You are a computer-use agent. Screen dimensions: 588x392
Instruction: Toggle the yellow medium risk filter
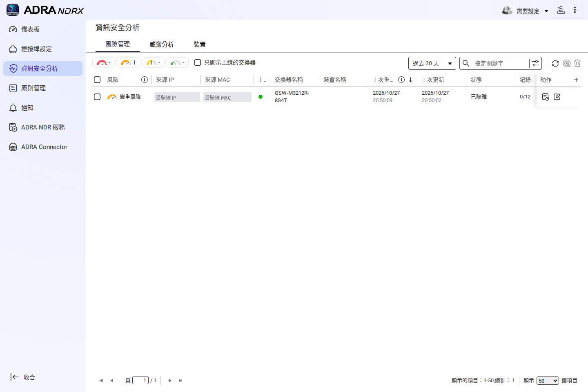point(154,62)
